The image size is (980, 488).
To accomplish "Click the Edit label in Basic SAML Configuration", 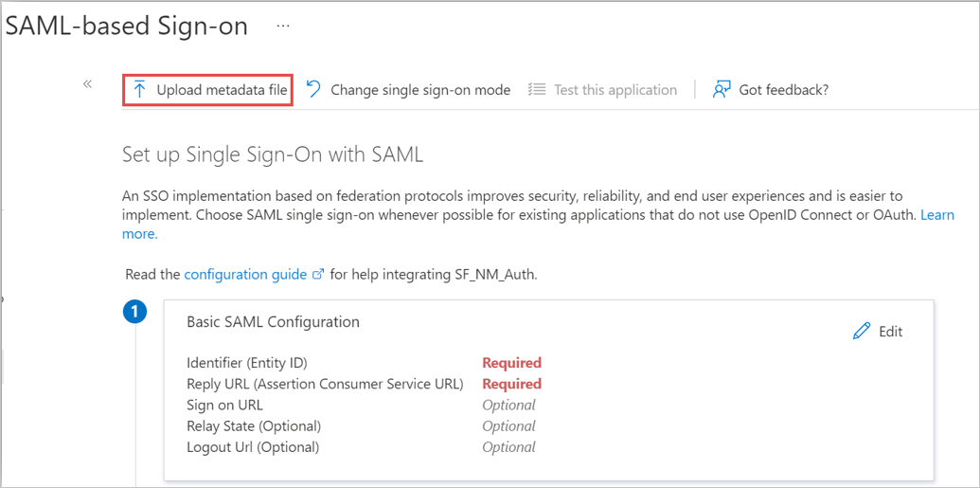I will click(891, 332).
